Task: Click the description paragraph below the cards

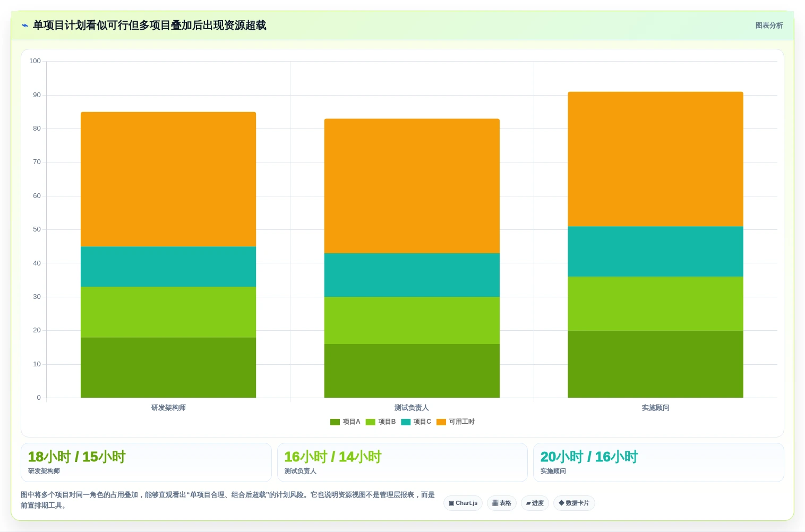Action: click(228, 500)
